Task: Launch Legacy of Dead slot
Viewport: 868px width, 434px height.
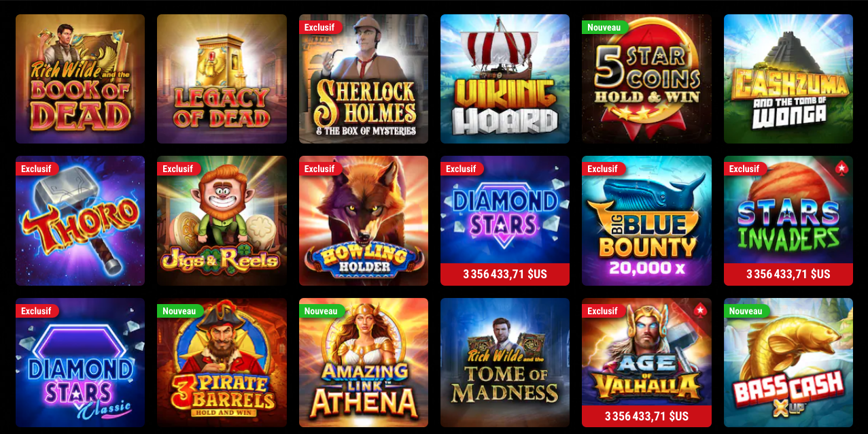Action: click(222, 79)
